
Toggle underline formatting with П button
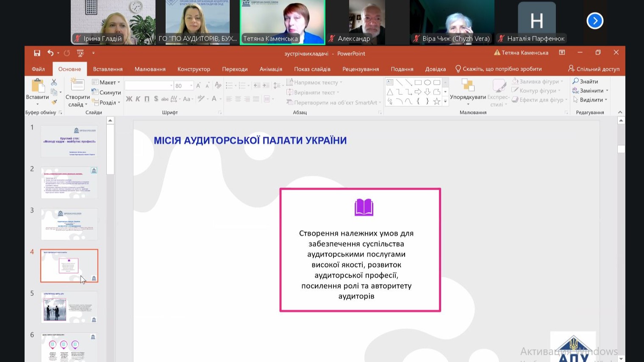(147, 99)
